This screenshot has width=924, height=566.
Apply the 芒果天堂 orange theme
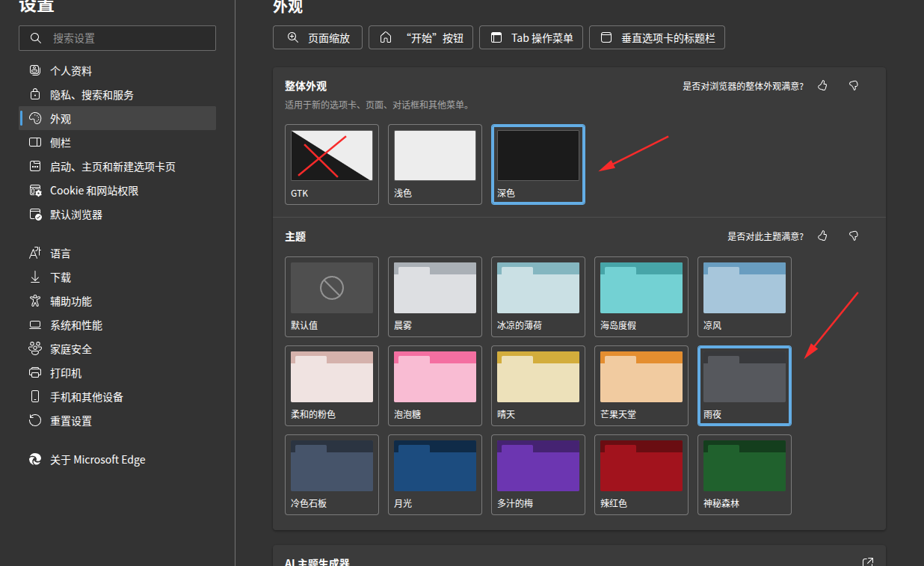[x=641, y=386]
